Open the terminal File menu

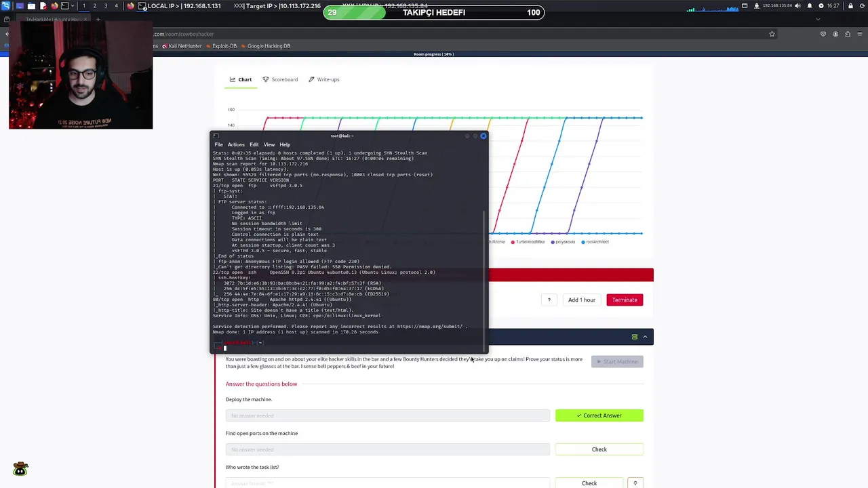coord(218,144)
